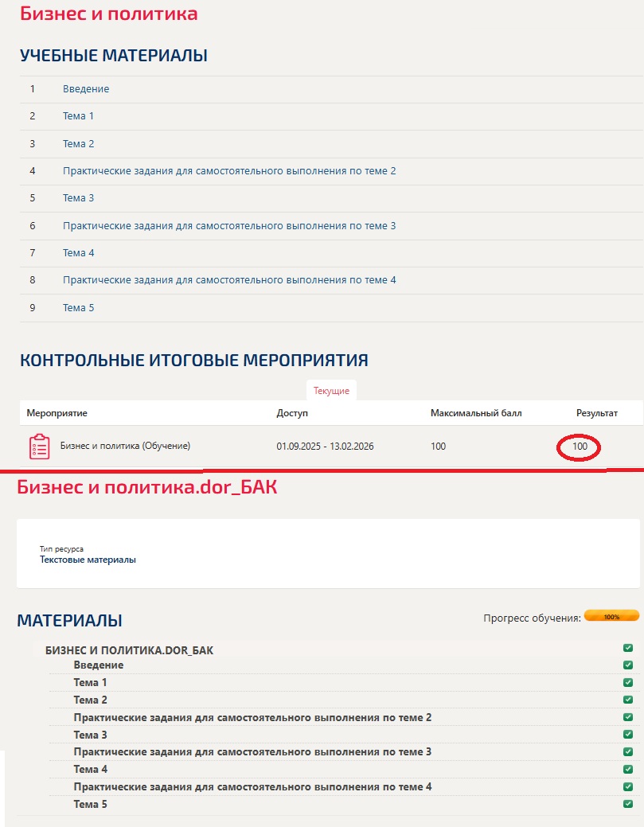The width and height of the screenshot is (644, 827).
Task: Open the Введение link in учебные материалы
Action: [86, 89]
